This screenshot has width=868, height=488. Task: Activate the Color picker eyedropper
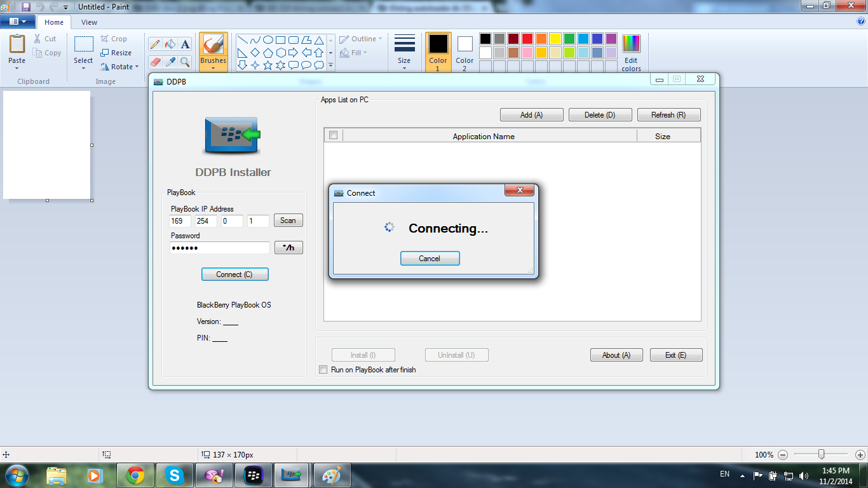(x=170, y=62)
